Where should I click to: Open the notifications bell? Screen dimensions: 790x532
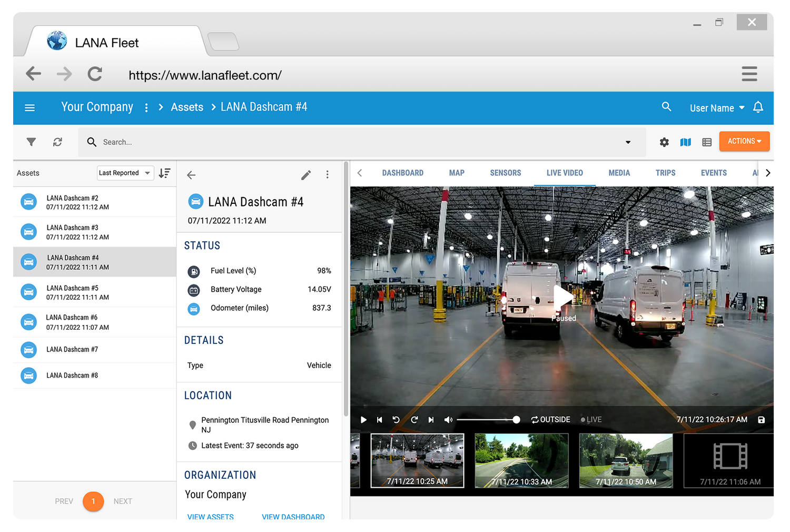758,107
